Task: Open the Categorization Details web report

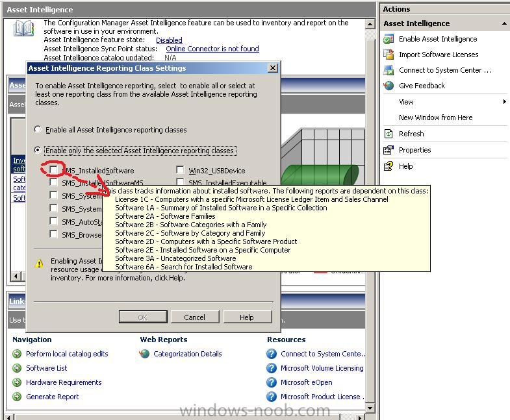Action: pos(188,354)
